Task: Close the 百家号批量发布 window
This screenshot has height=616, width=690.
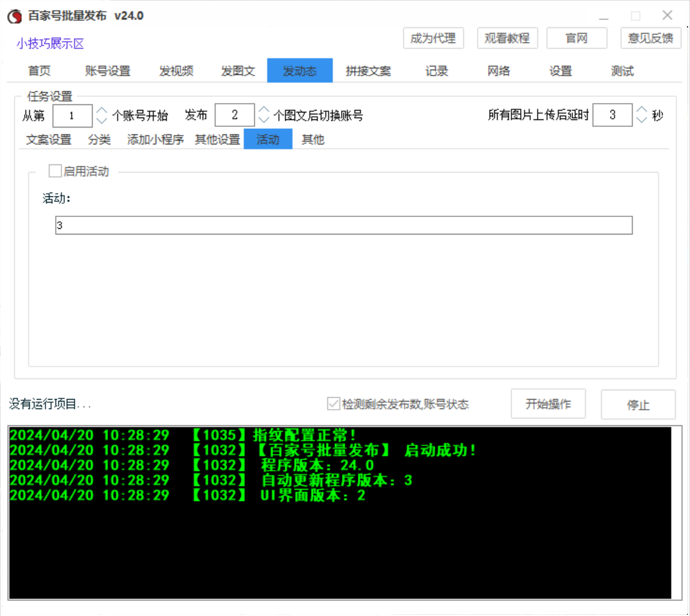Action: [x=667, y=16]
